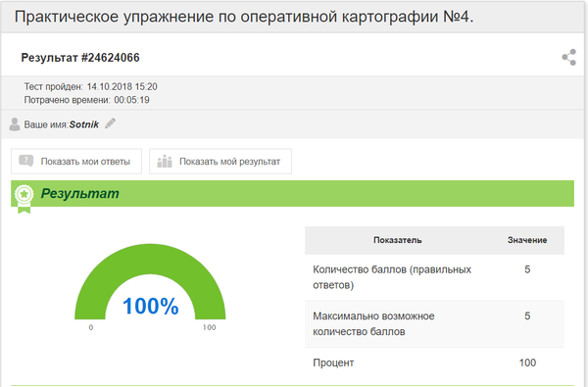The width and height of the screenshot is (588, 387).
Task: Click the Потрачено времени 00:05:19 line
Action: pos(86,100)
